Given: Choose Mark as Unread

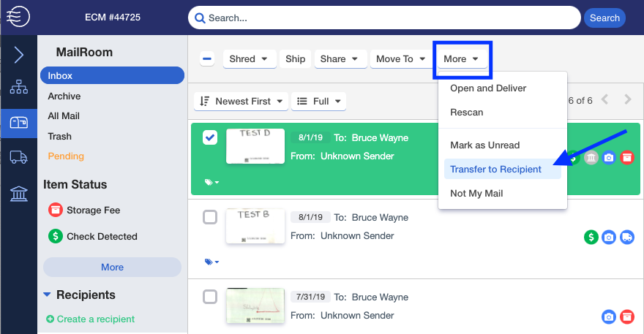Looking at the screenshot, I should 484,145.
